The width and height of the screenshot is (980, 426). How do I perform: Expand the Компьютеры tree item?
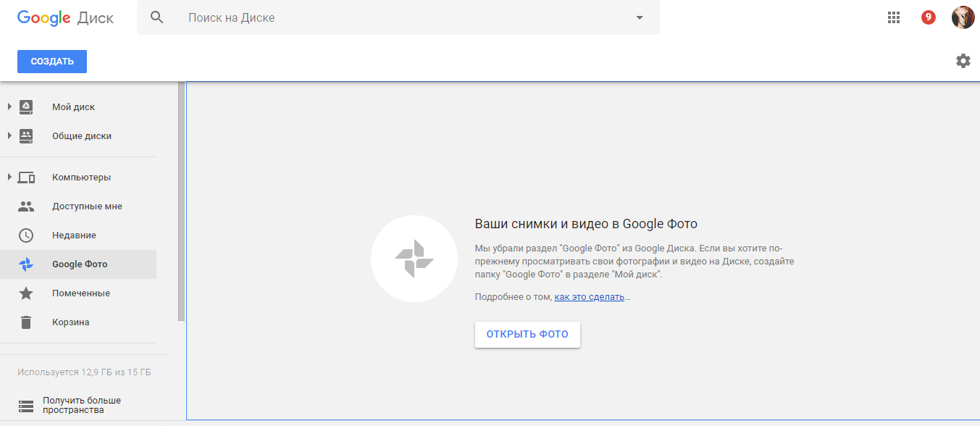point(10,177)
